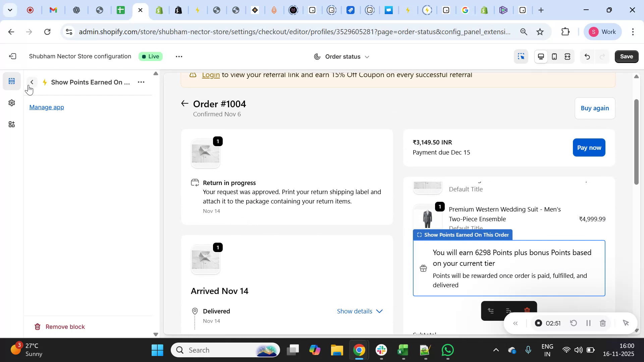
Task: Open theme settings via the gear icon
Action: (12, 103)
